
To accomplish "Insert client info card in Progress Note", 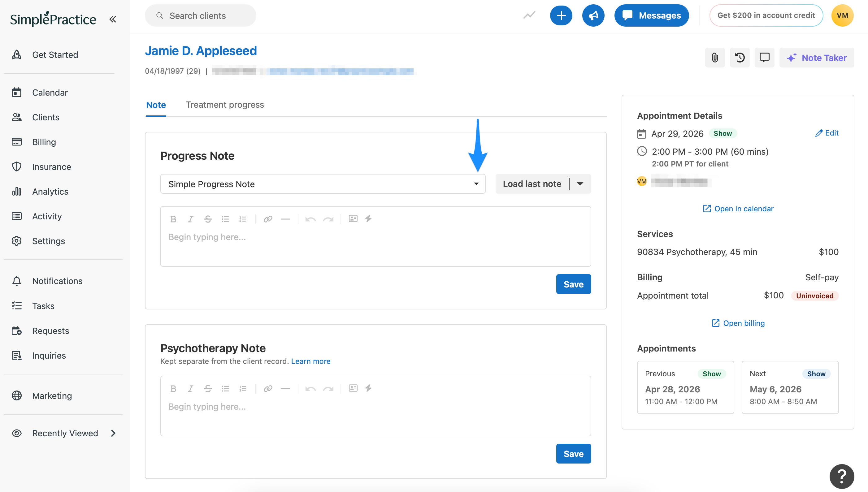I will click(353, 219).
